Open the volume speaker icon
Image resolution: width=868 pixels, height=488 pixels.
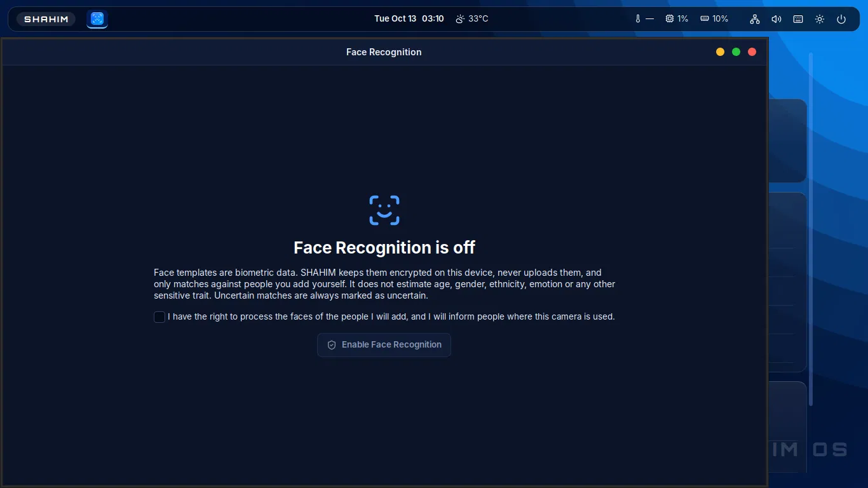(x=776, y=19)
